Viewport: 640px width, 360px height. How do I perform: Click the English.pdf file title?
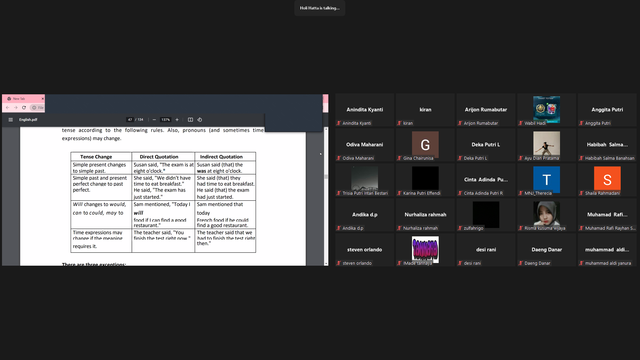tap(28, 120)
